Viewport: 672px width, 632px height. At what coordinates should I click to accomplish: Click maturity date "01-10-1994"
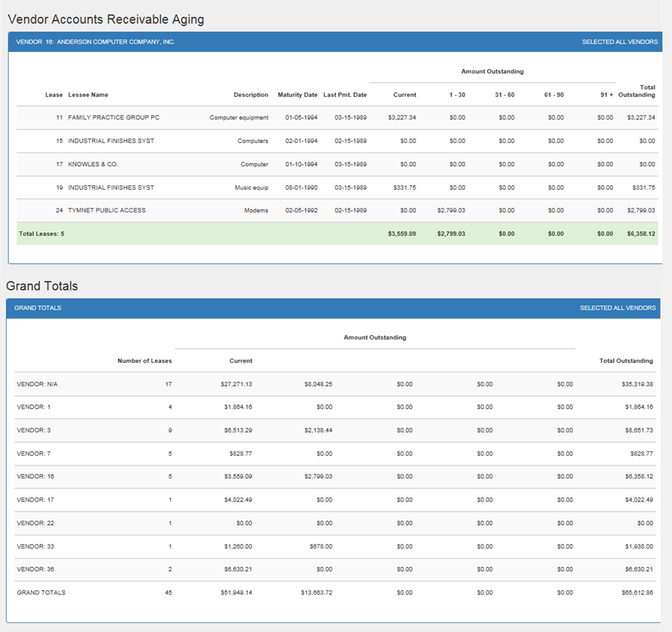tap(302, 164)
